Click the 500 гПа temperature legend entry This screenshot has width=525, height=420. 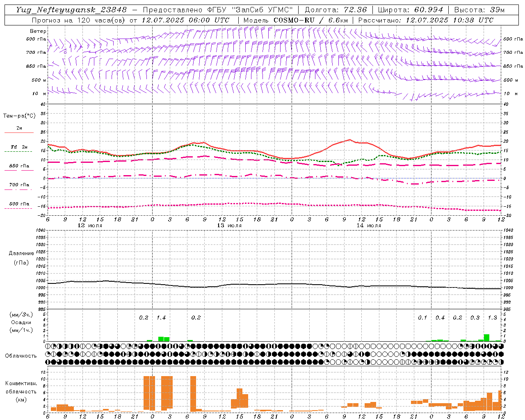tap(19, 204)
